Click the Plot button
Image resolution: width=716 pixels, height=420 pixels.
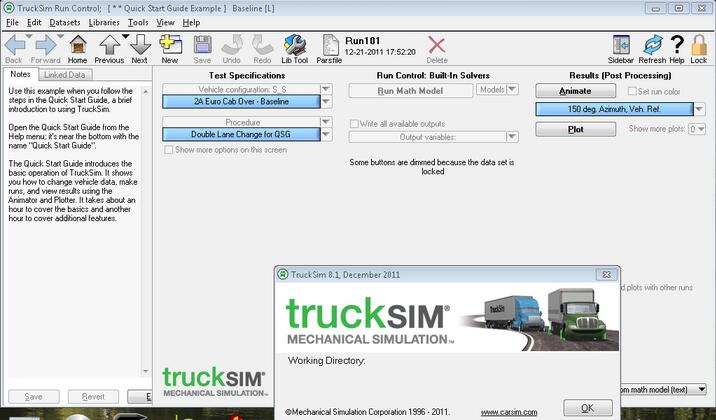pos(575,129)
